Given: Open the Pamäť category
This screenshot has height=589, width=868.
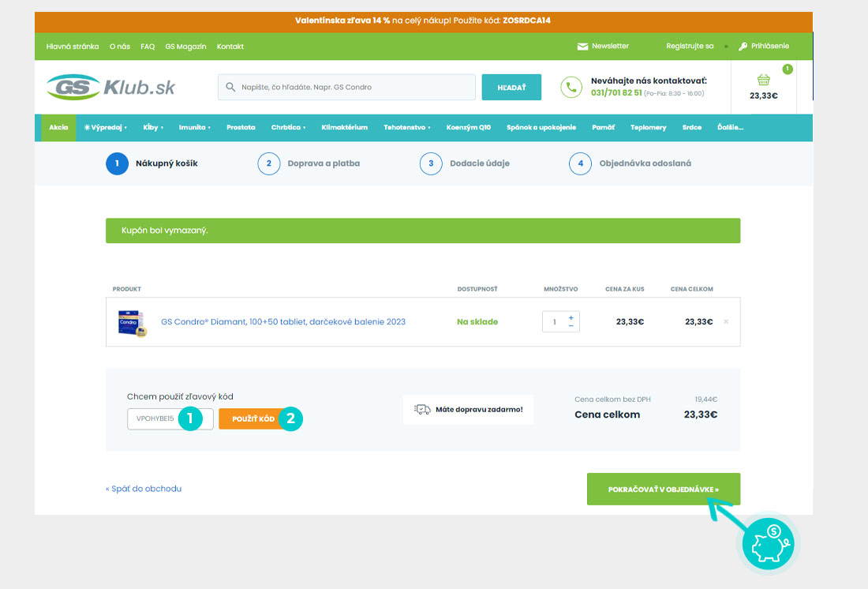Looking at the screenshot, I should (x=603, y=127).
